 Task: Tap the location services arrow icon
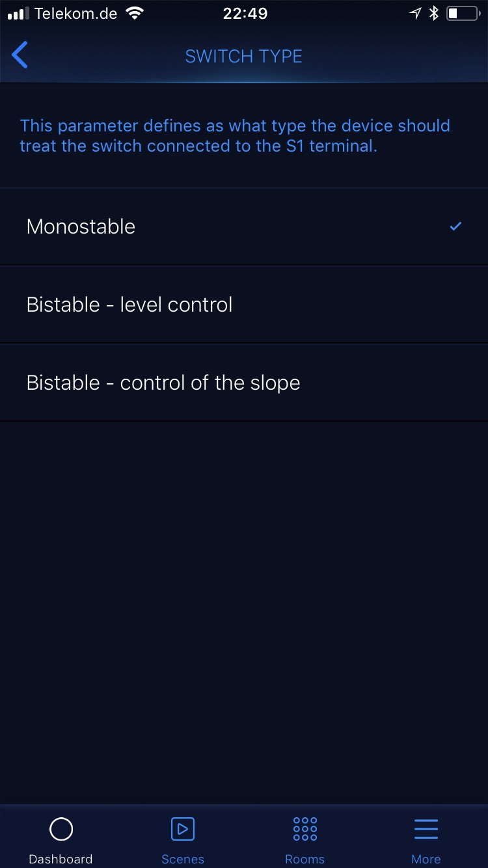[x=415, y=14]
